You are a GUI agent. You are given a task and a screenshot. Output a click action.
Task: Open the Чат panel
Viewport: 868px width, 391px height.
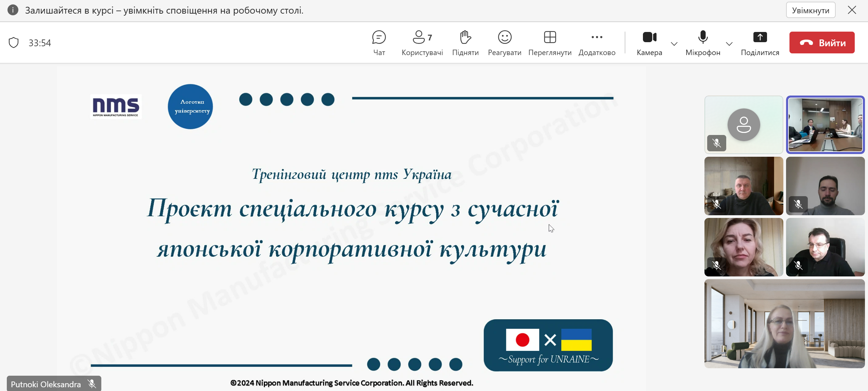pyautogui.click(x=379, y=43)
